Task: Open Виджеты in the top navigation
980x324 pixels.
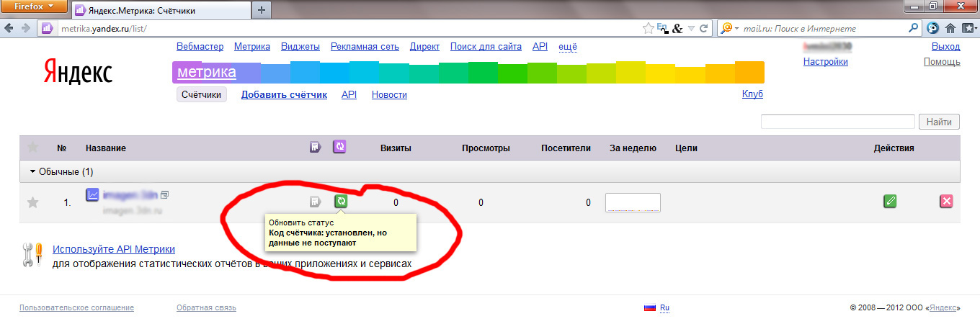Action: (300, 46)
